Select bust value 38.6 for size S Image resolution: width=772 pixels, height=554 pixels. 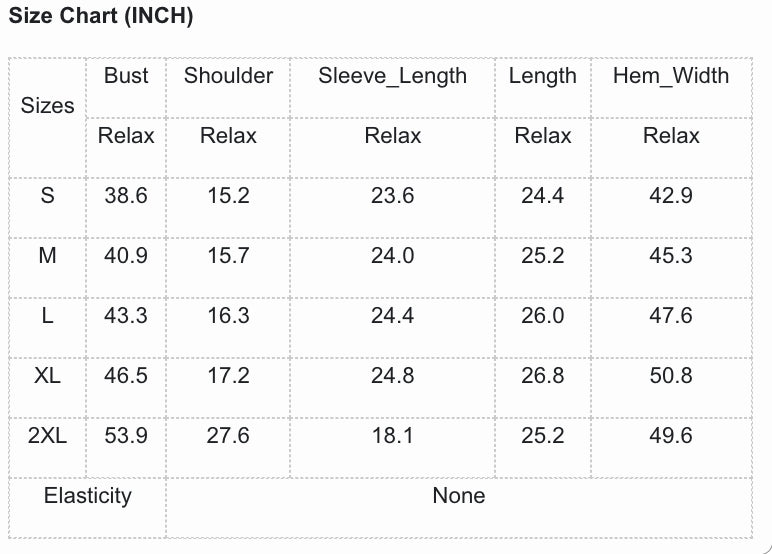pyautogui.click(x=126, y=196)
